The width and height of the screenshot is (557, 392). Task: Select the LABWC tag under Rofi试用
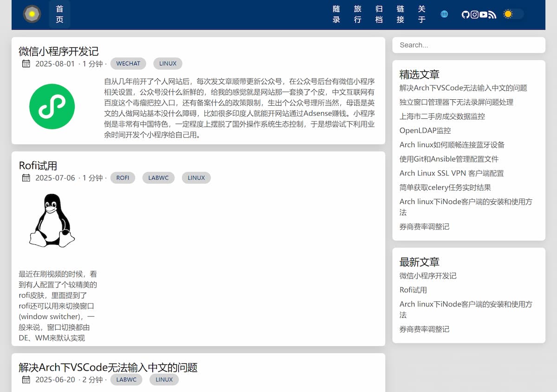158,178
